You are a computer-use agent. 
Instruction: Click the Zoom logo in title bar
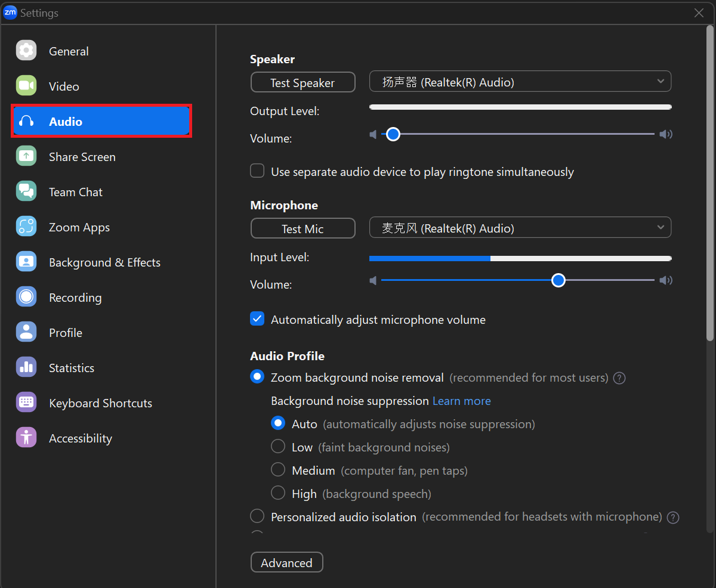coord(10,13)
